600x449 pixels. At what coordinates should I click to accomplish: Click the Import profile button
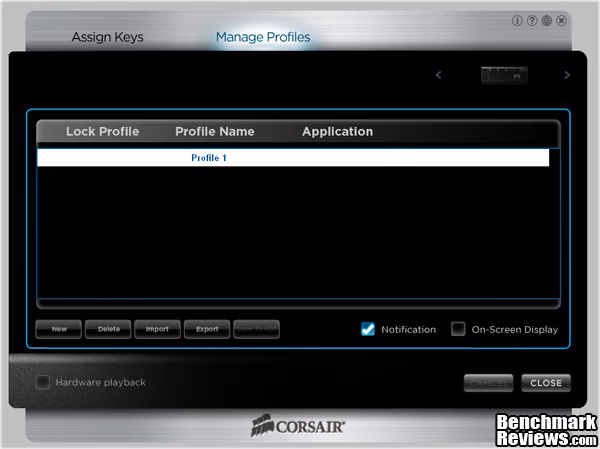(157, 329)
